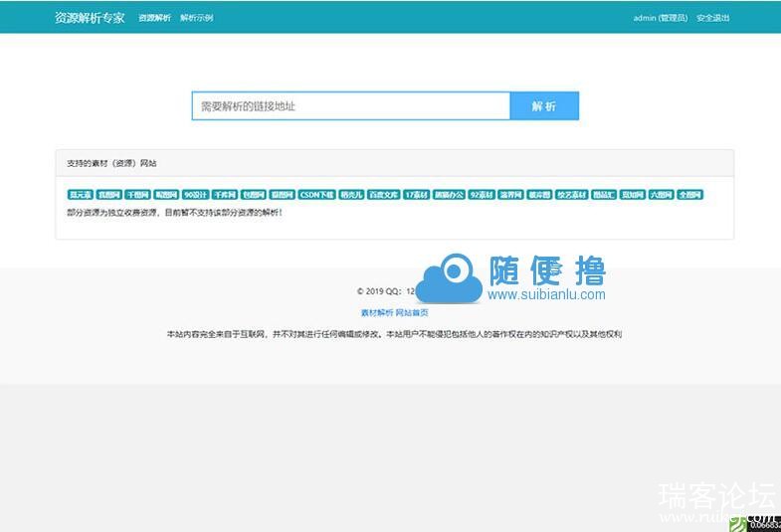Select the 稻壳儿 site tag
Screen dimensions: 781x532
tap(351, 195)
